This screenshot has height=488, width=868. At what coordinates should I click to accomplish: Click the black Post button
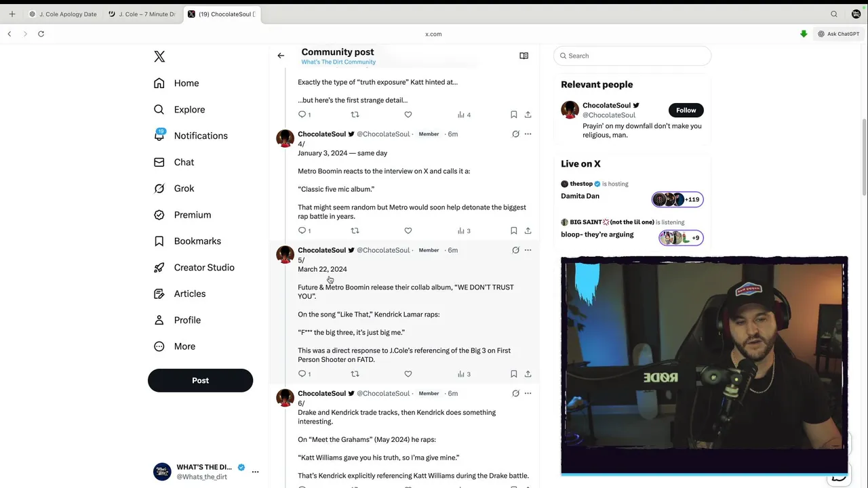coord(200,380)
